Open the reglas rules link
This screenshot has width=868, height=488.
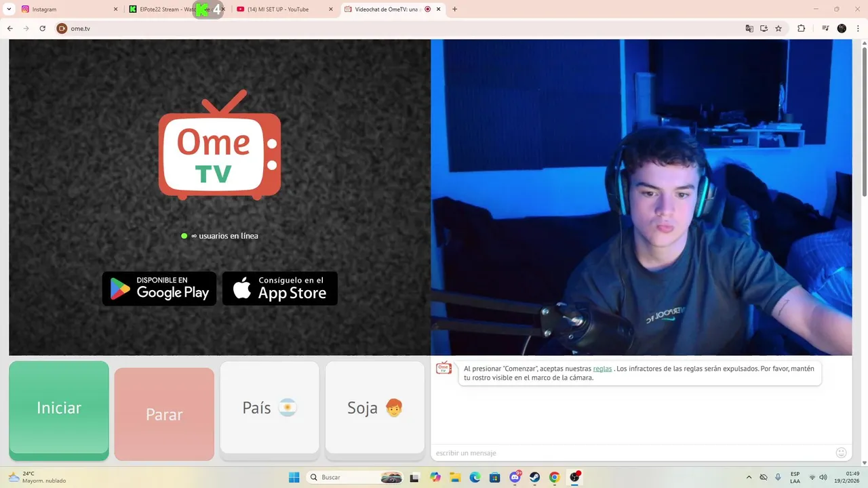pyautogui.click(x=602, y=369)
